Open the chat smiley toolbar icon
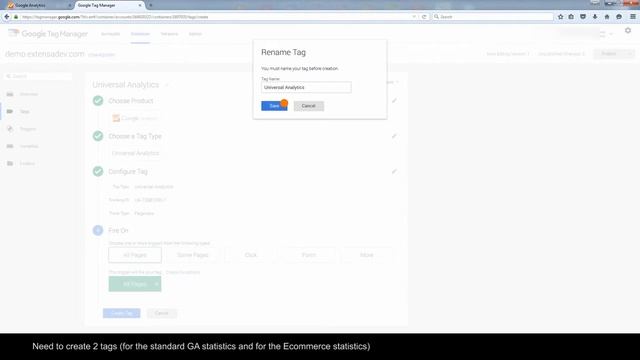640x360 pixels. pos(619,17)
